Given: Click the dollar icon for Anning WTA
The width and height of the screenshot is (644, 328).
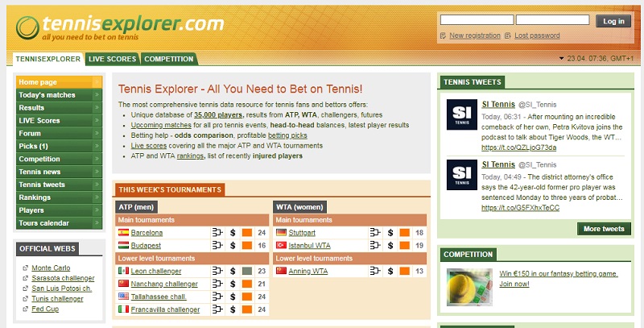Looking at the screenshot, I should (390, 271).
